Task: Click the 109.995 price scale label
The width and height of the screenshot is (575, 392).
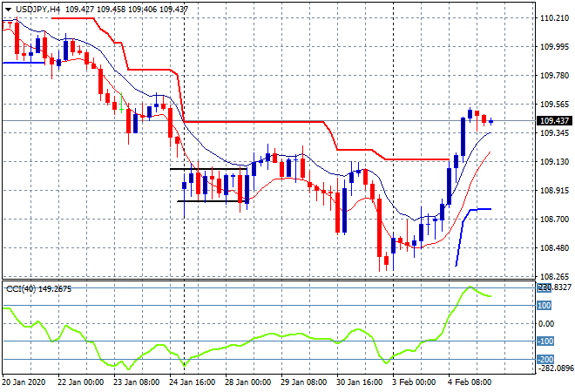Action: (x=554, y=47)
